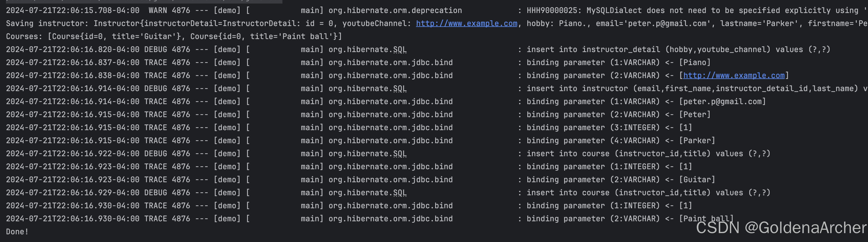Open the example.com link after youtubeChannel

tap(466, 23)
